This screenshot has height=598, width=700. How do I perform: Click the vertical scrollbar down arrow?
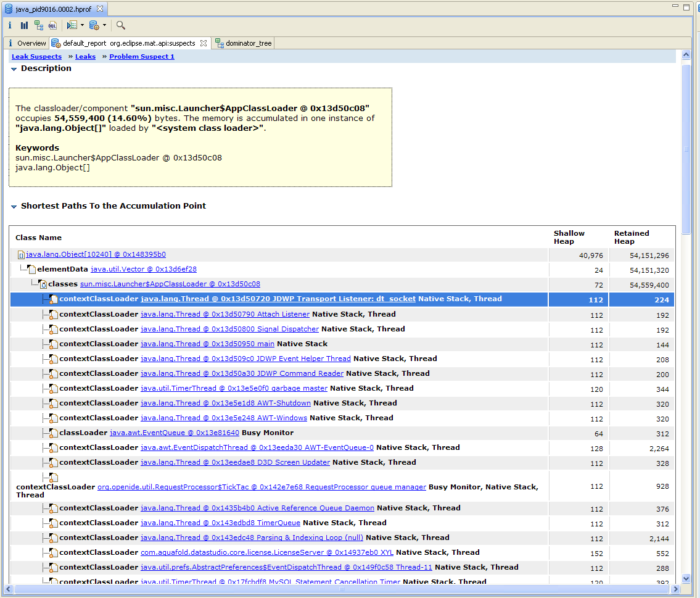tap(686, 578)
